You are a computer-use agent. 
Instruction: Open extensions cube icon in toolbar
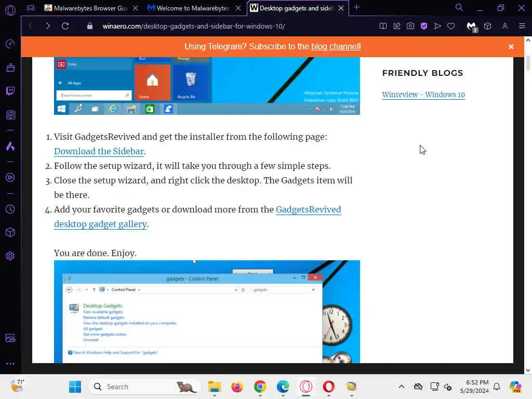pos(487,26)
